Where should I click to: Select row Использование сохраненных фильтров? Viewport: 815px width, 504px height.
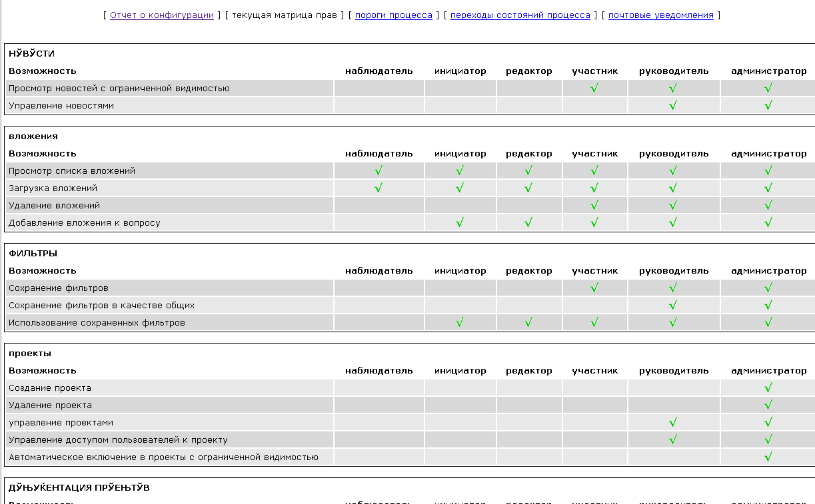point(410,322)
